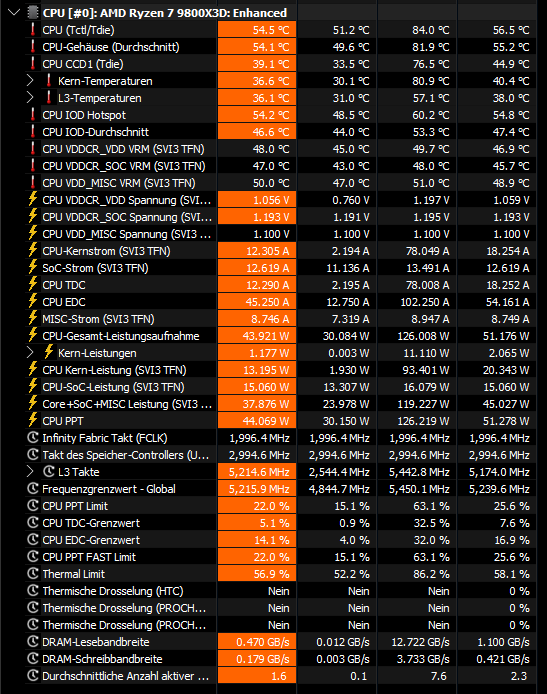Click current value 1,996.4 MHz of Infinity Fabric Takt

(259, 438)
